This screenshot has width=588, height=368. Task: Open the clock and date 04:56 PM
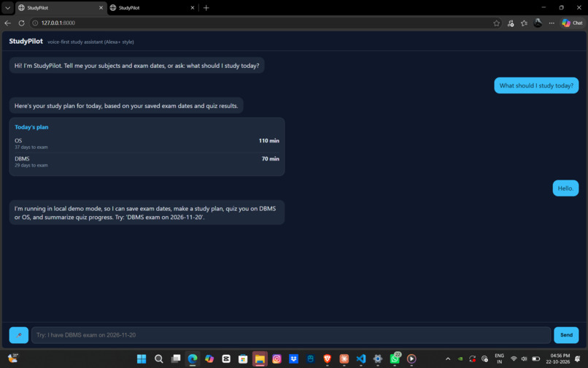(x=557, y=359)
